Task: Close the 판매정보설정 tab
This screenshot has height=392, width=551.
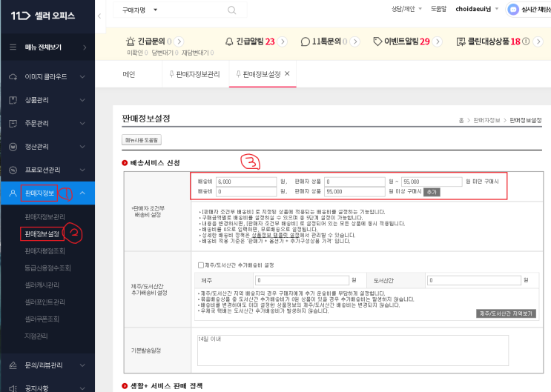Action: click(x=287, y=74)
